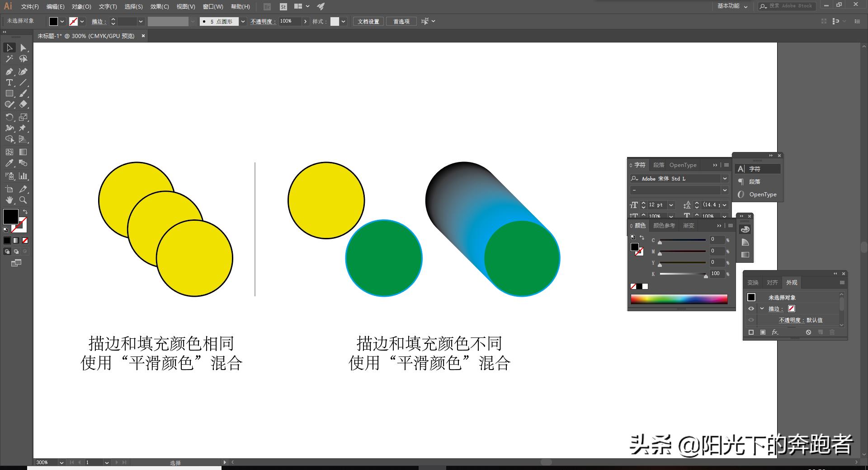Image resolution: width=868 pixels, height=470 pixels.
Task: Select the Gradient tool in toolbox
Action: 23,152
